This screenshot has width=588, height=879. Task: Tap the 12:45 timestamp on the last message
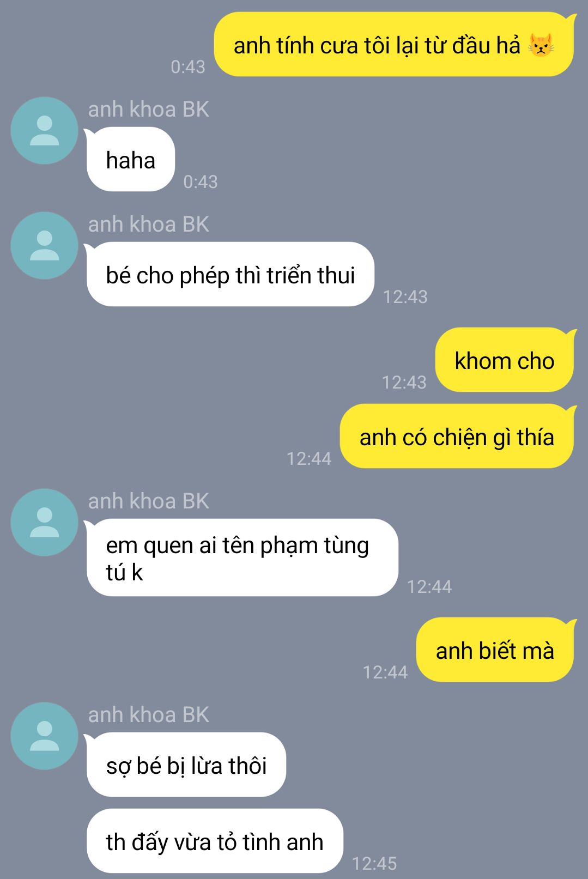click(x=374, y=863)
